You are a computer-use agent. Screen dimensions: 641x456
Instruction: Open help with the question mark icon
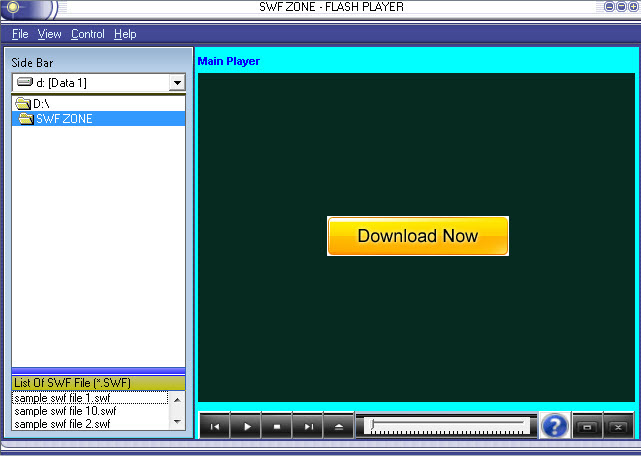555,426
